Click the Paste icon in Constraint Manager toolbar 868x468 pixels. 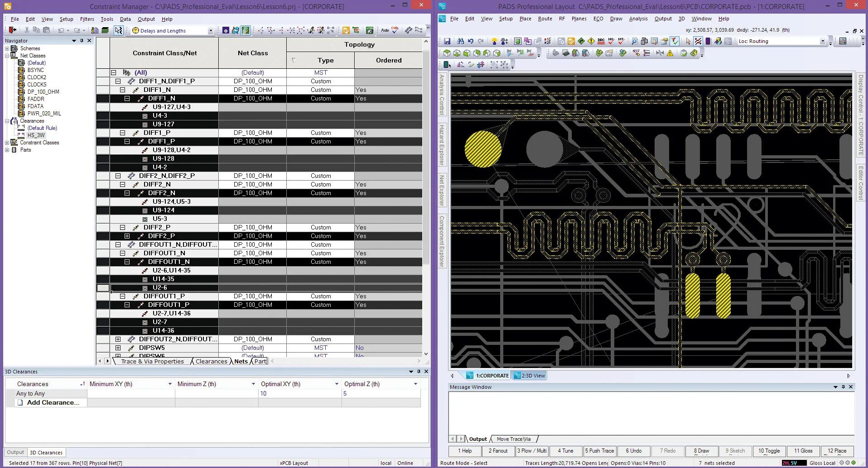tap(46, 30)
